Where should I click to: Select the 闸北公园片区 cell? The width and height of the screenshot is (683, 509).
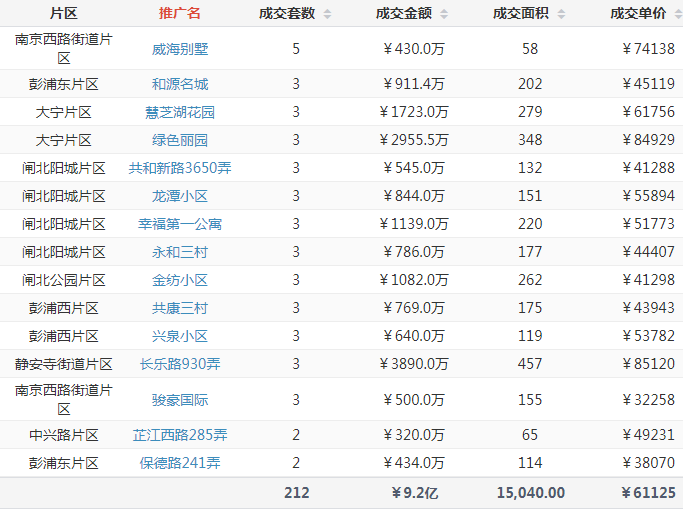[x=64, y=280]
